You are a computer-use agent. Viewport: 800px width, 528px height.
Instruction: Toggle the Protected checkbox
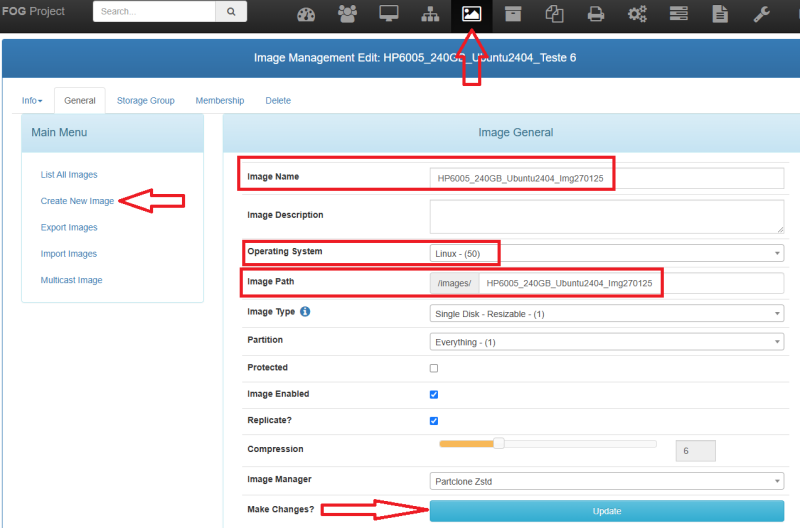(x=434, y=368)
